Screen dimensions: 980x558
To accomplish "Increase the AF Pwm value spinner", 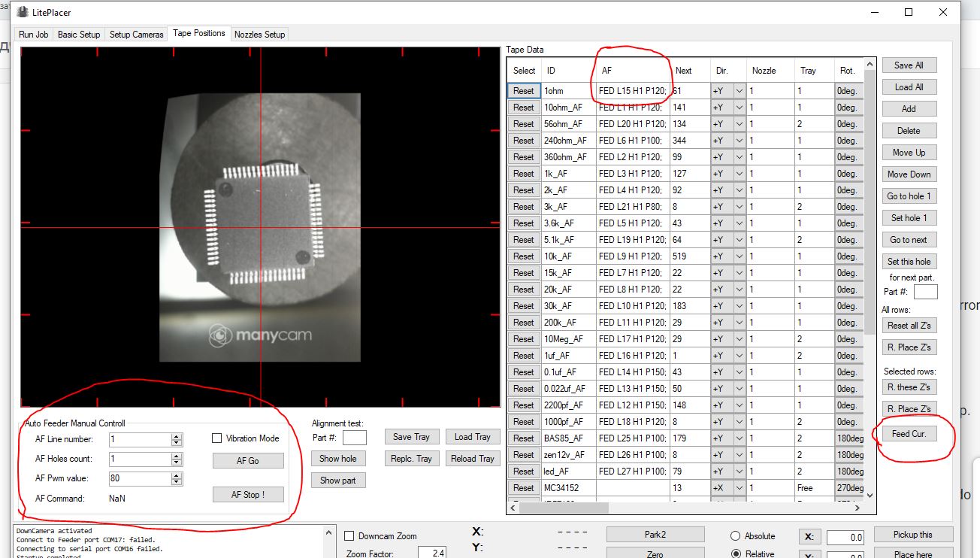I will click(x=177, y=475).
